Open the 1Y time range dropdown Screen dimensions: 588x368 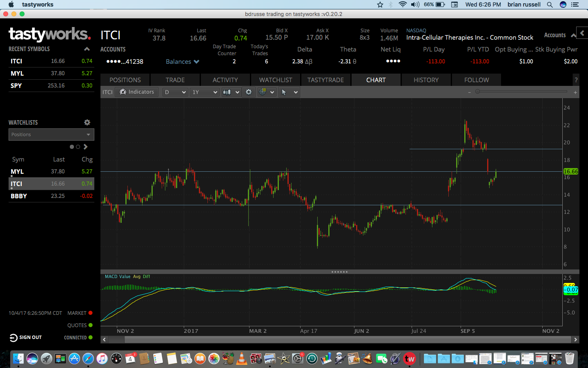click(x=205, y=92)
